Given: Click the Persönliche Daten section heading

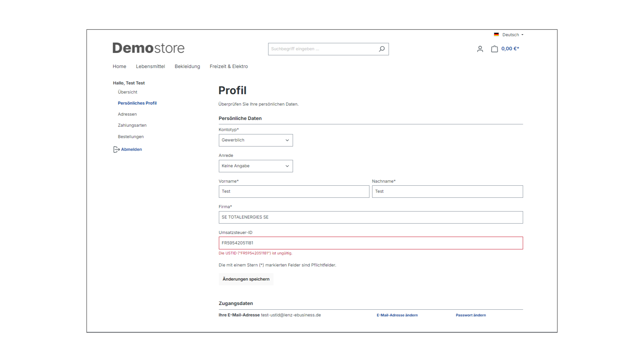Looking at the screenshot, I should pos(240,118).
